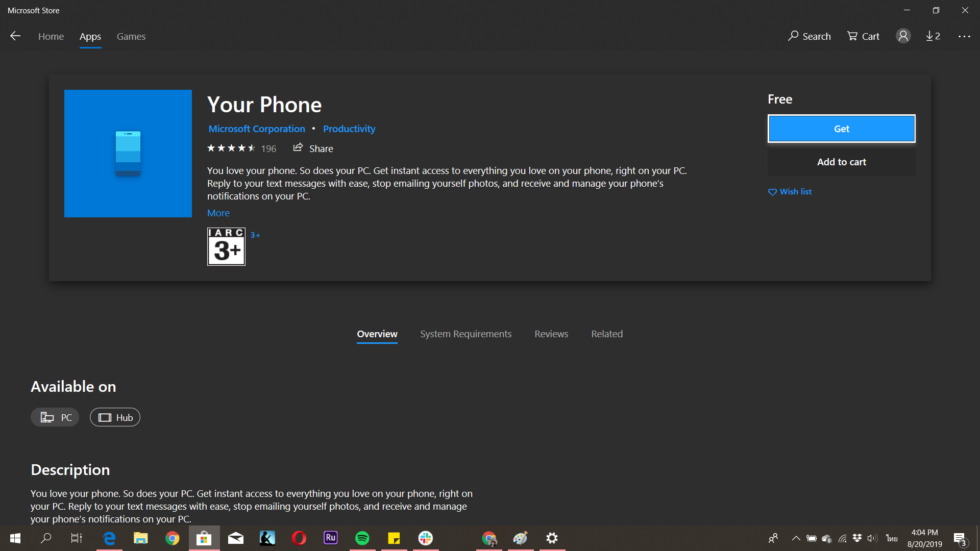Get the Your Phone app
Image resolution: width=980 pixels, height=551 pixels.
coord(841,129)
